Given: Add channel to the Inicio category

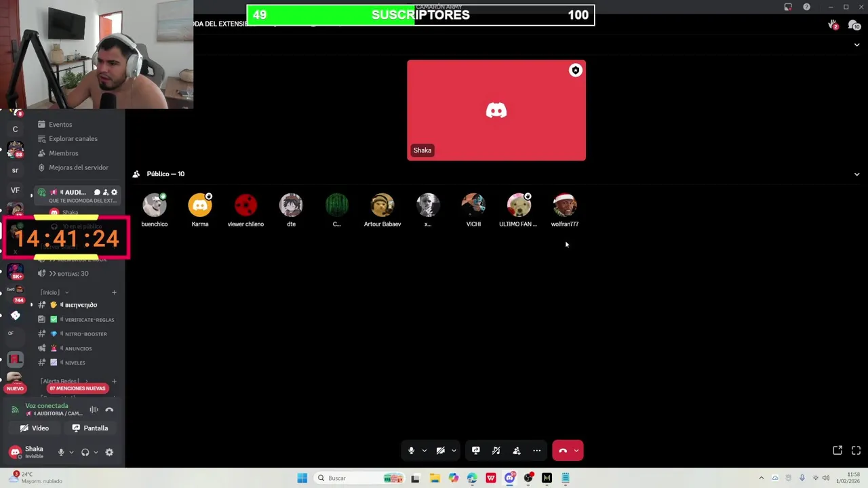Looking at the screenshot, I should tap(114, 292).
